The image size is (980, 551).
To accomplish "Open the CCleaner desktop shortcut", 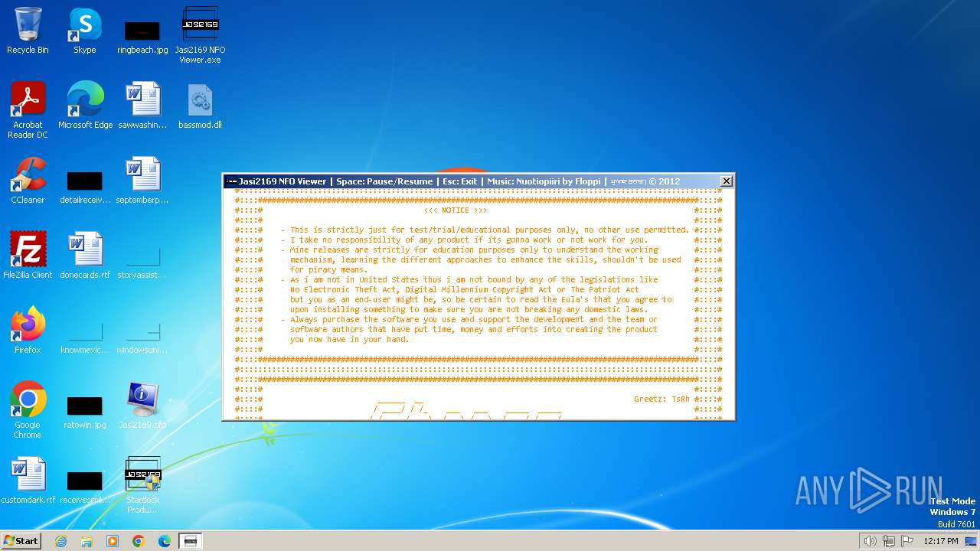I will (28, 181).
